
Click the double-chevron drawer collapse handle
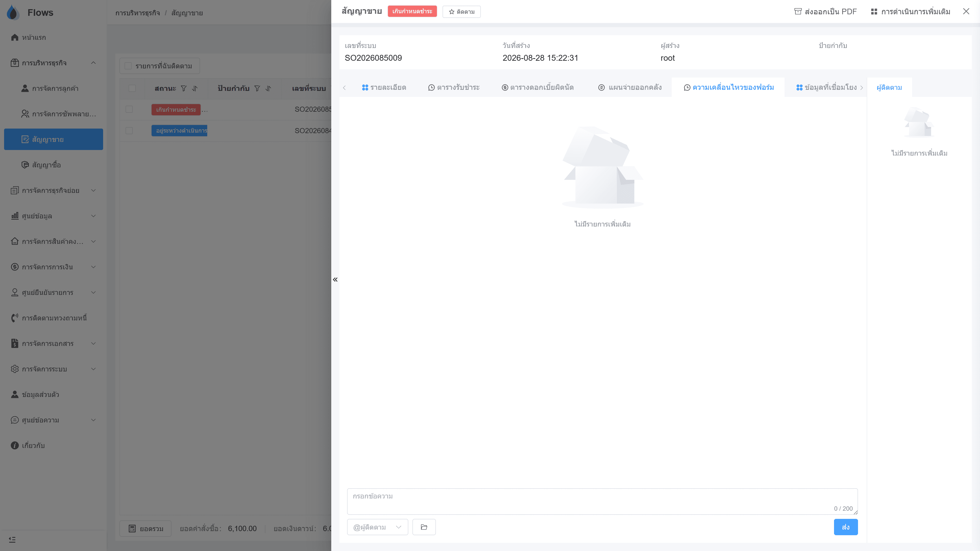tap(335, 280)
